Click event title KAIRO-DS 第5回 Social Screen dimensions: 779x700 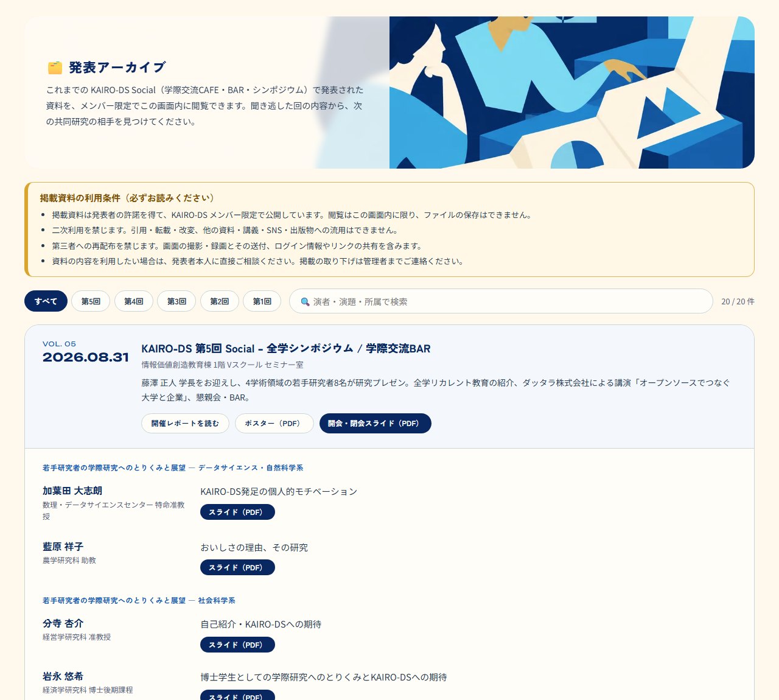[286, 349]
